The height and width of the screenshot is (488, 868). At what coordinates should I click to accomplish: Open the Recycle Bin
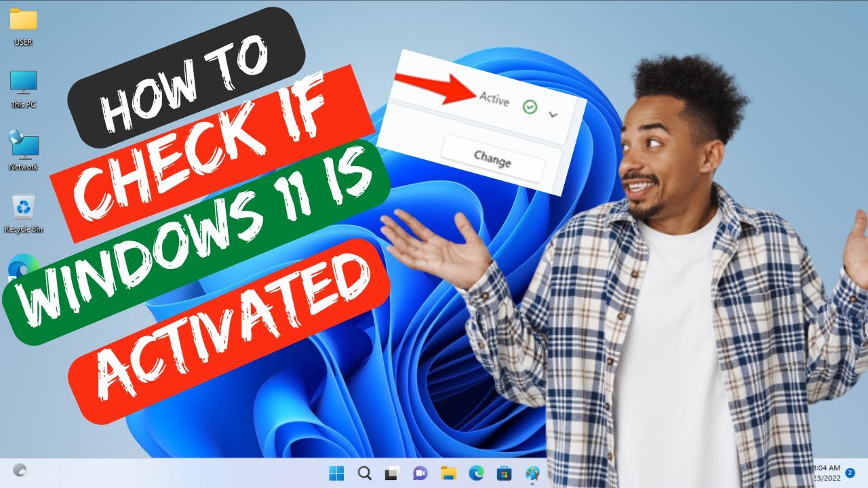point(24,213)
